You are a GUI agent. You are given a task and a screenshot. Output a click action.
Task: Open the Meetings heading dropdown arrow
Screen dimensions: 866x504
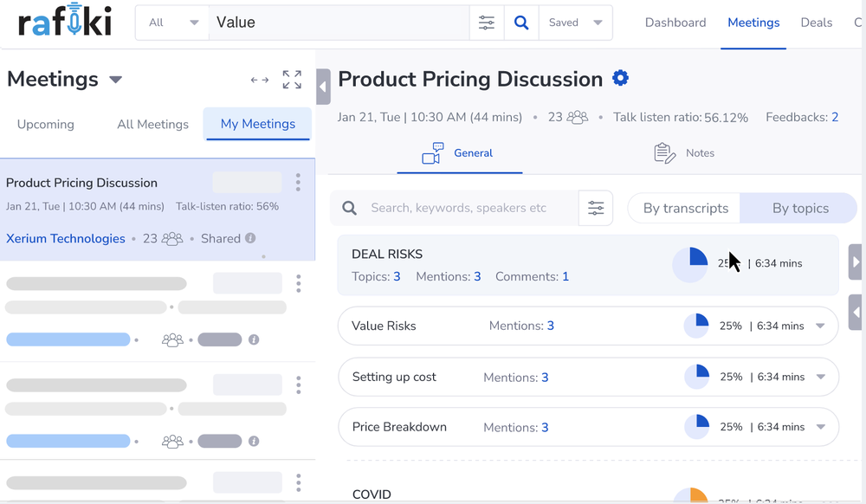(115, 80)
